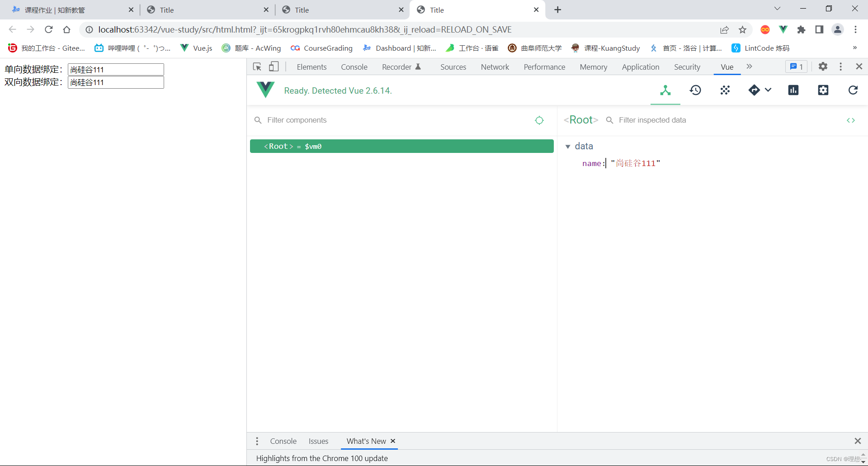Show more bookmarks chevron

tap(854, 48)
